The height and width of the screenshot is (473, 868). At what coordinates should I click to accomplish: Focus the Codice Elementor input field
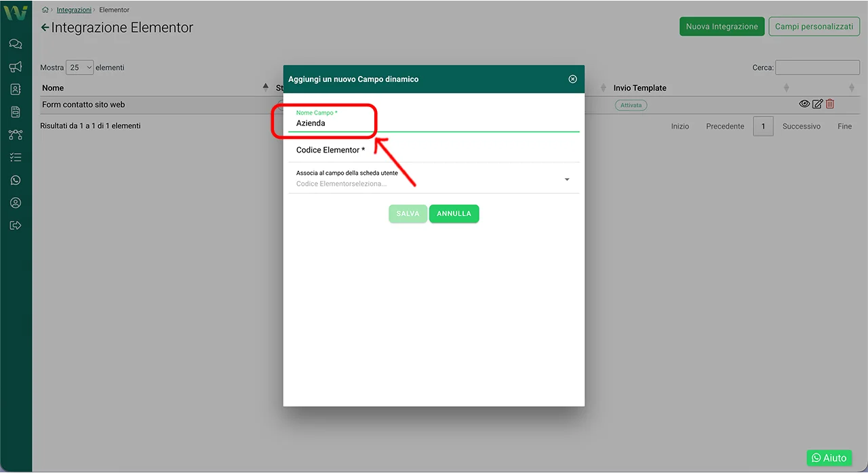(x=434, y=150)
